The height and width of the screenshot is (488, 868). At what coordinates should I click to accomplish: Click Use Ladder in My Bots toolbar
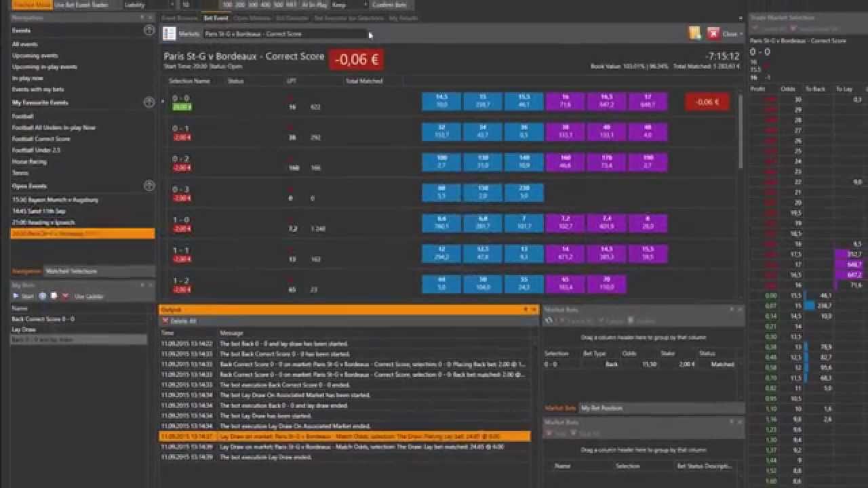point(89,296)
